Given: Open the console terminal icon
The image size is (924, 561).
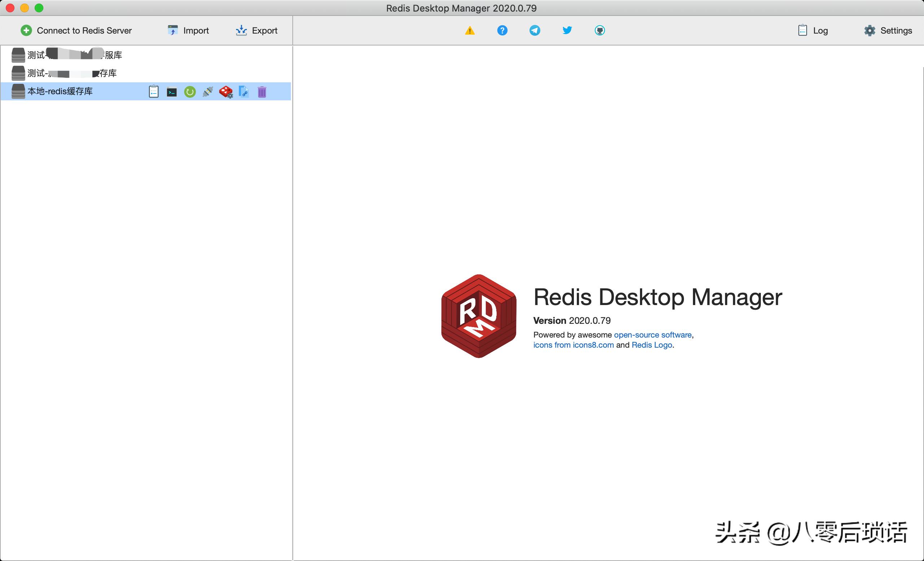Looking at the screenshot, I should [x=172, y=92].
